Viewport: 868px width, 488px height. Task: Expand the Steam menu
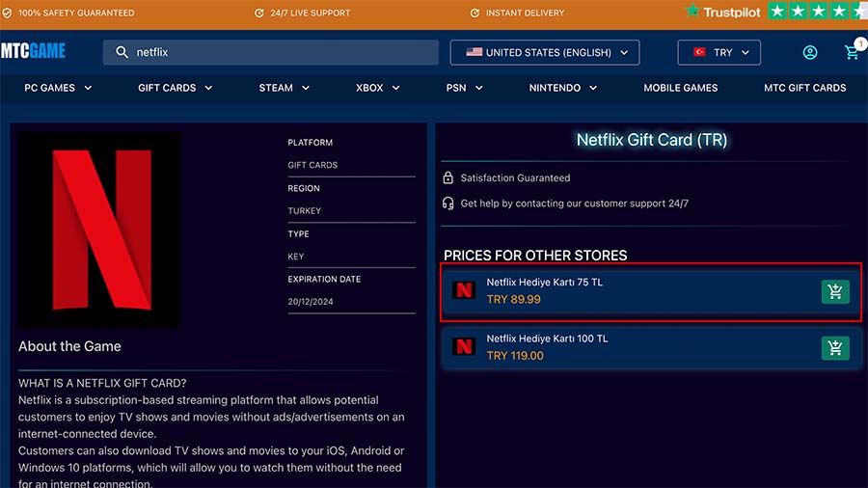coord(284,88)
